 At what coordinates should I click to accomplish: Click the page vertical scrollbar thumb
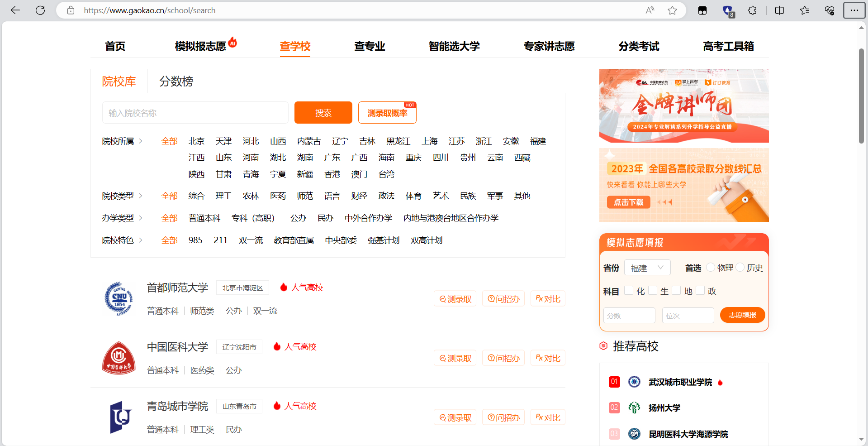(861, 96)
